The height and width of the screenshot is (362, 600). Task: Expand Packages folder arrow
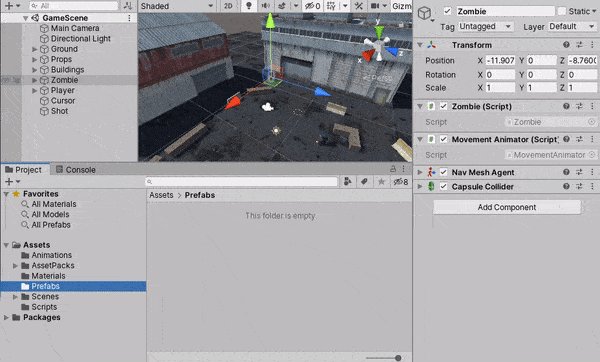click(6, 317)
